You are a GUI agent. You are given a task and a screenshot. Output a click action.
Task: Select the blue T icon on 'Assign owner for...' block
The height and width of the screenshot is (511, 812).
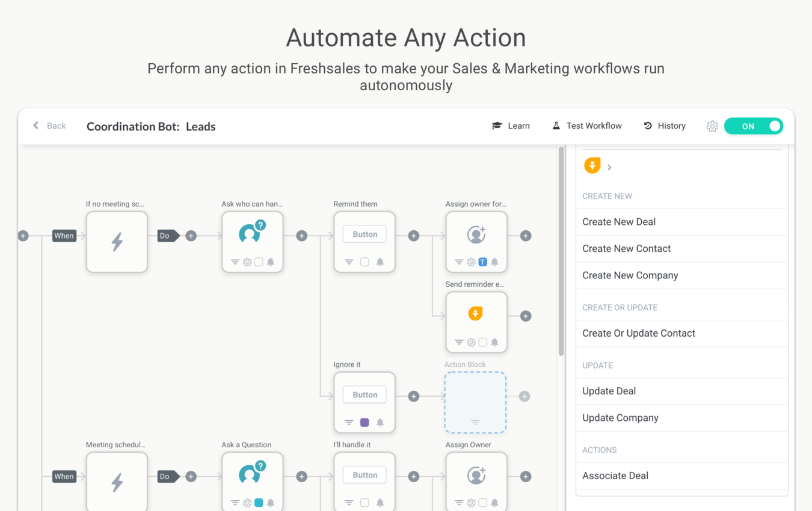[481, 262]
